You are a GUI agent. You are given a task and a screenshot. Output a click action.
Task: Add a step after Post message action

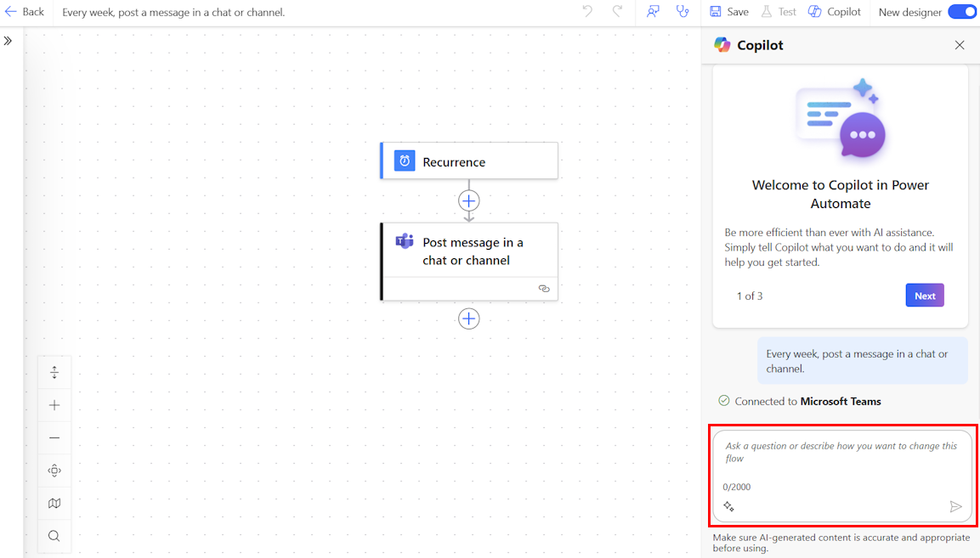[x=468, y=318]
